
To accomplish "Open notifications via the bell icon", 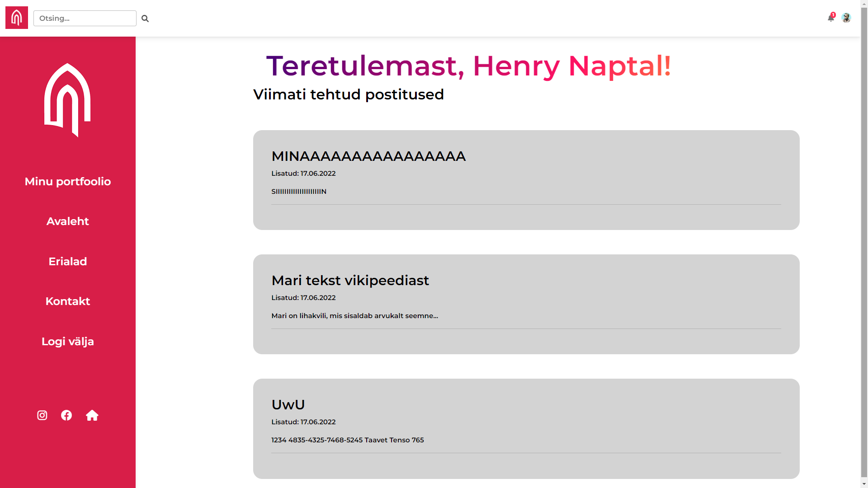I will (832, 19).
